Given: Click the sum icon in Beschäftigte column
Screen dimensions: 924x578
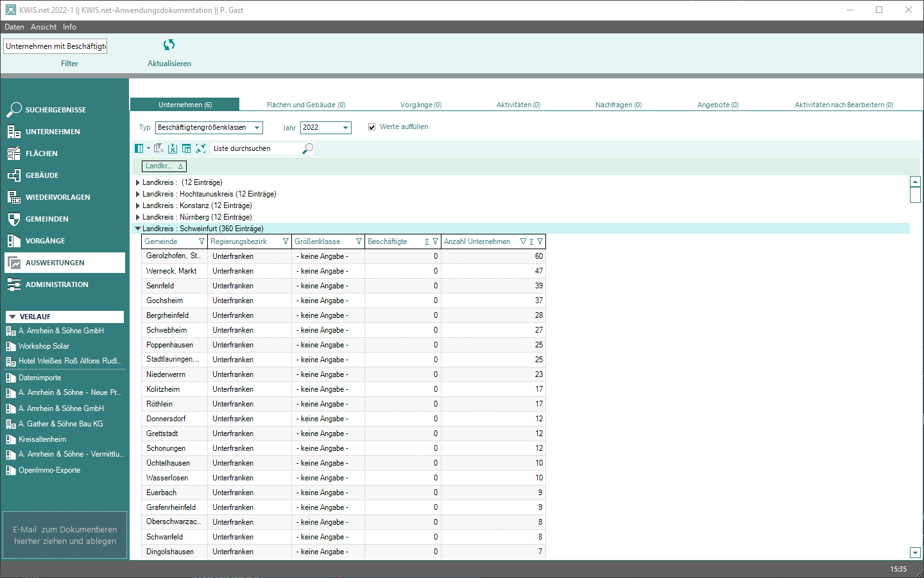Looking at the screenshot, I should (x=427, y=241).
